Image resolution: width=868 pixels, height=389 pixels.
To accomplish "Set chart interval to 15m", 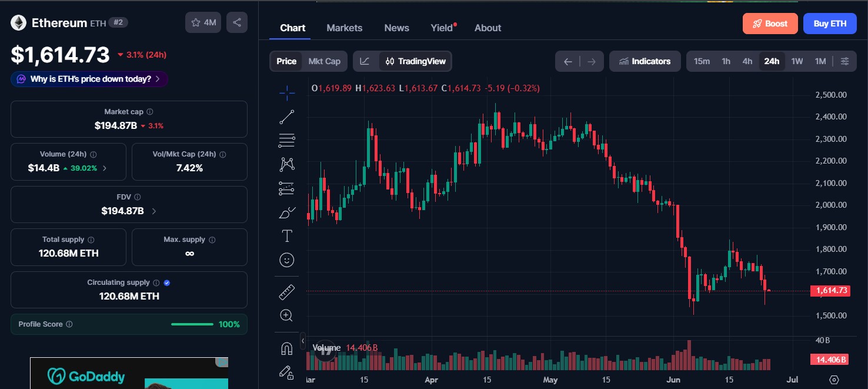I will (x=702, y=61).
